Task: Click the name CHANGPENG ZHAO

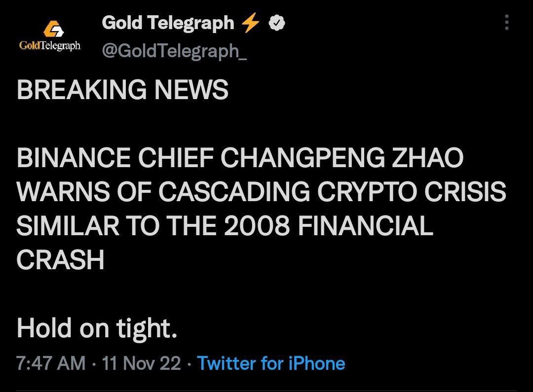Action: pos(342,158)
